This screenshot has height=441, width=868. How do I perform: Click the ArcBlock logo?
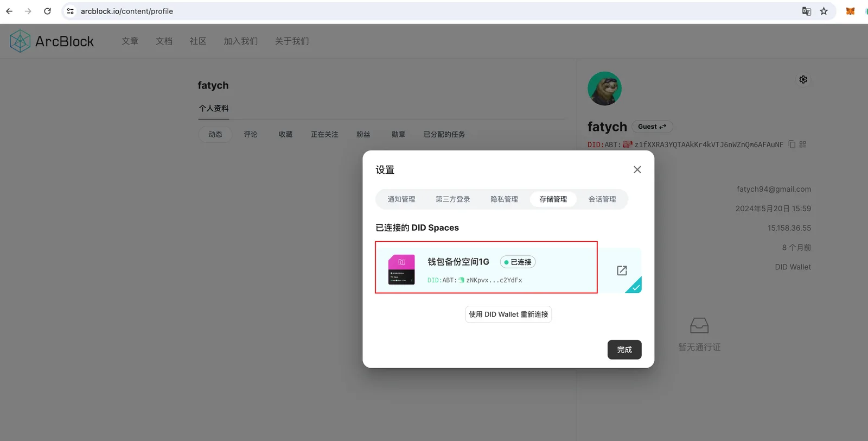(x=52, y=41)
